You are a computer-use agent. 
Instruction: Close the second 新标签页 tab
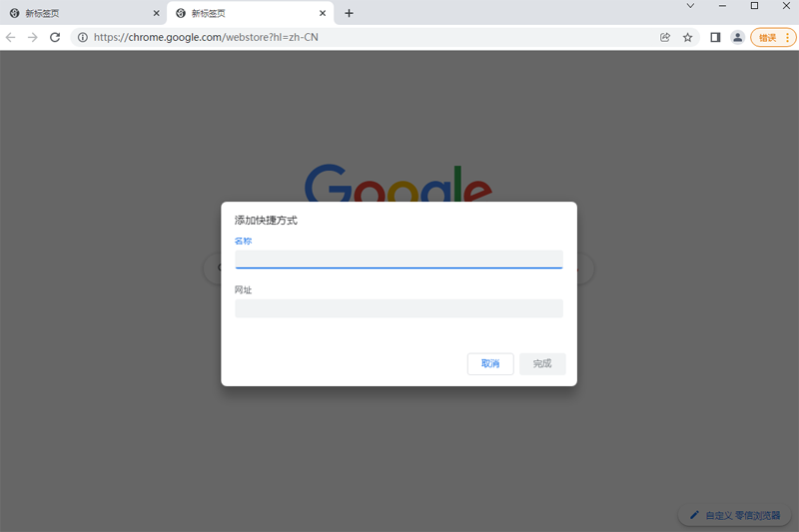(x=323, y=13)
